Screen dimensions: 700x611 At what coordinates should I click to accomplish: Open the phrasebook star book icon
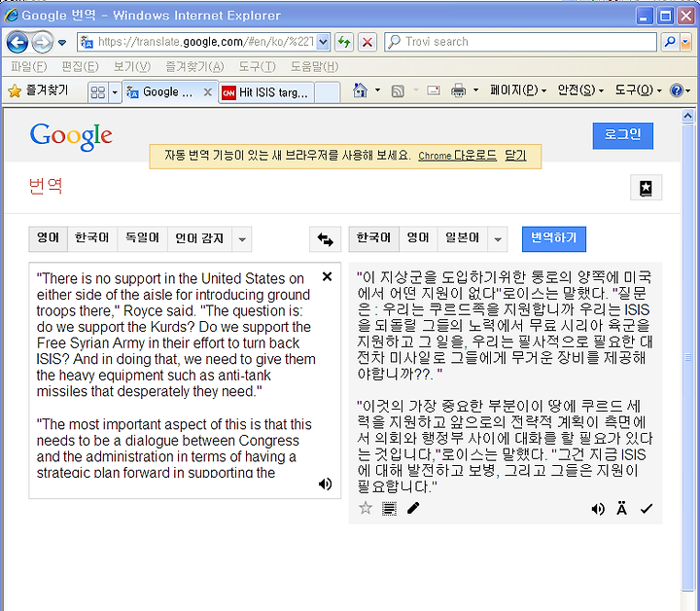point(646,188)
